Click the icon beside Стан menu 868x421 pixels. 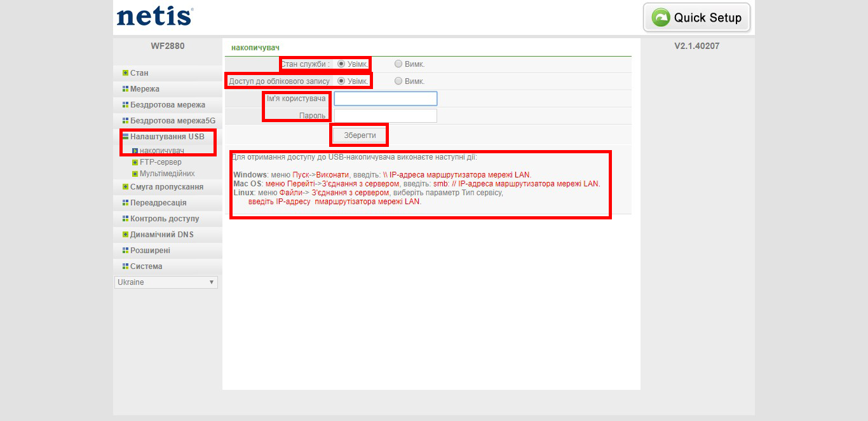[125, 73]
